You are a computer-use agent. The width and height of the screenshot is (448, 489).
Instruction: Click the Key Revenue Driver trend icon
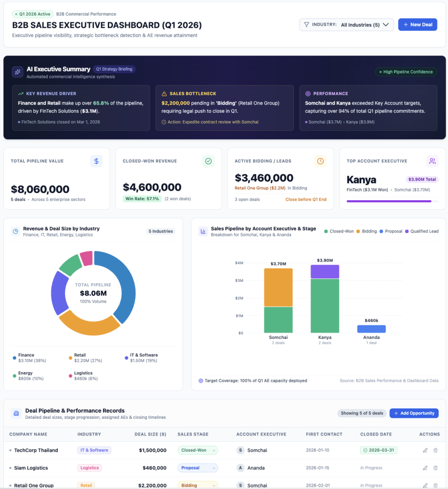point(21,94)
